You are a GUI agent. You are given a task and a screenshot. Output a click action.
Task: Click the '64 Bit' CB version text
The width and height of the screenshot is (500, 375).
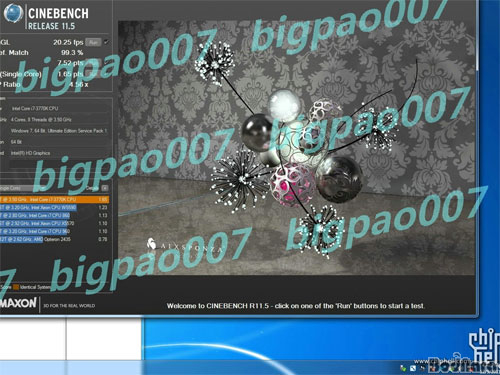point(16,142)
